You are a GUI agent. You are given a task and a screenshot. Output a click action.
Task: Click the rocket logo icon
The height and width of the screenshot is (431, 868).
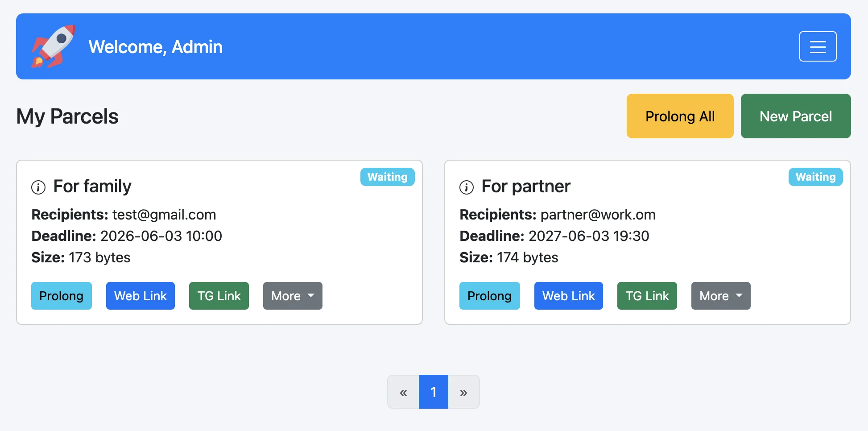[x=53, y=46]
